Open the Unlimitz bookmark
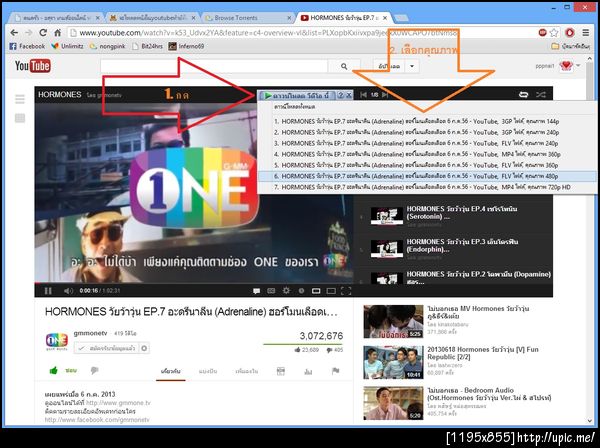 pos(67,46)
